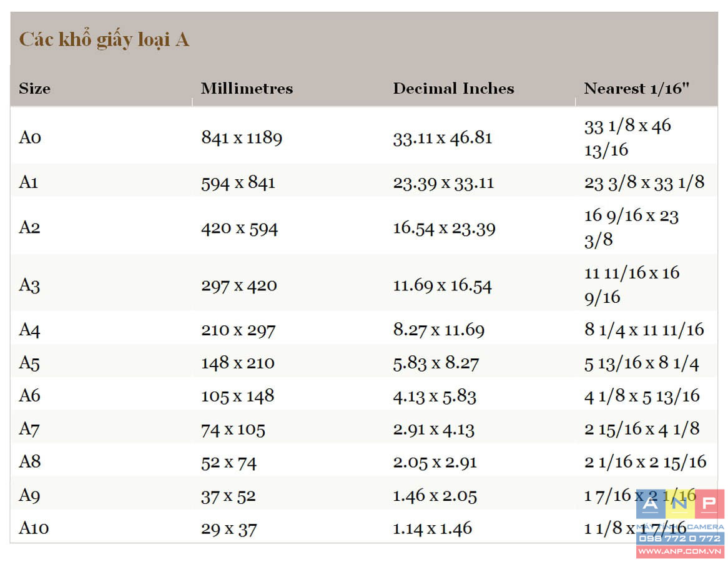Select the 148 x 210 millimetres cell
Screen dimensions: 728x562
(x=238, y=363)
